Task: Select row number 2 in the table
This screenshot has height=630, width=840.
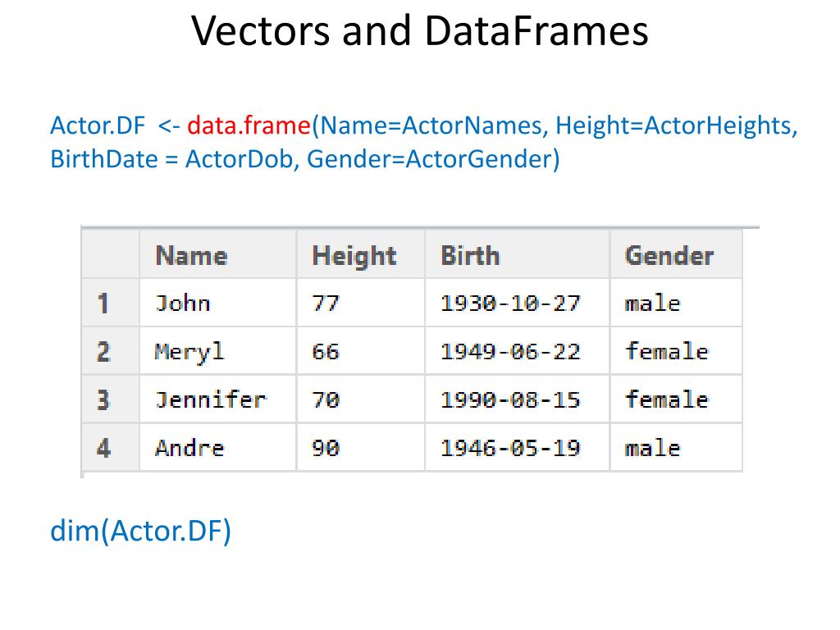Action: tap(103, 352)
